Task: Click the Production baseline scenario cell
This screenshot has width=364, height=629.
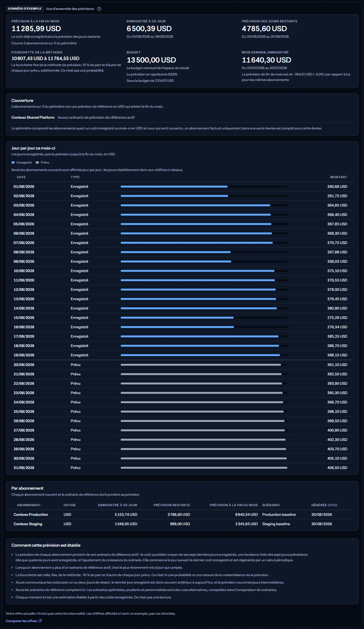Action: point(279,514)
